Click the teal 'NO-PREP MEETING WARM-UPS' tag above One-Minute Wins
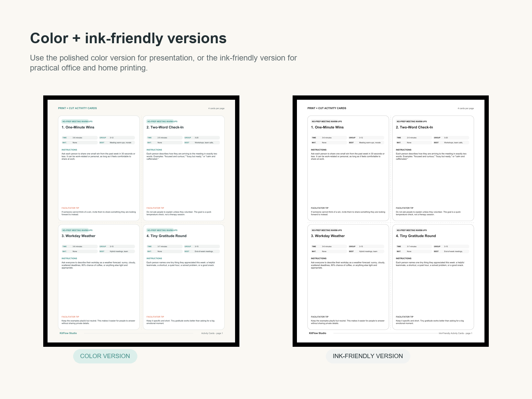 77,121
